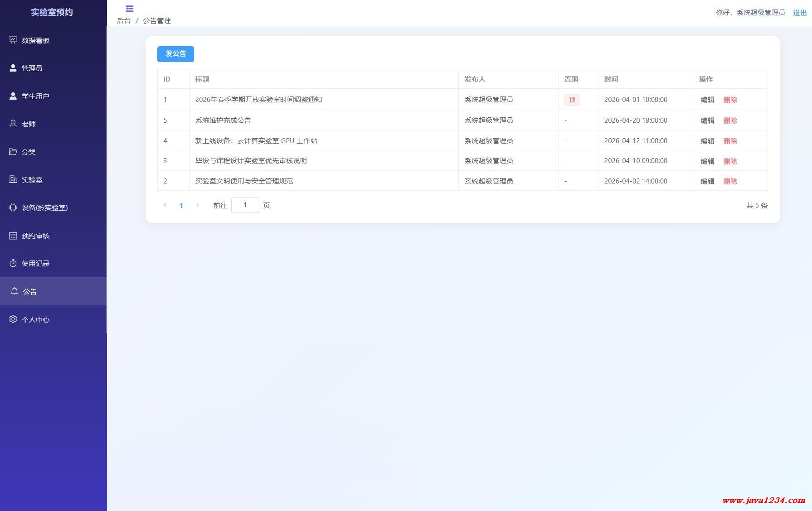This screenshot has height=511, width=812.
Task: Open the 数据看板 dashboard icon
Action: coord(13,40)
